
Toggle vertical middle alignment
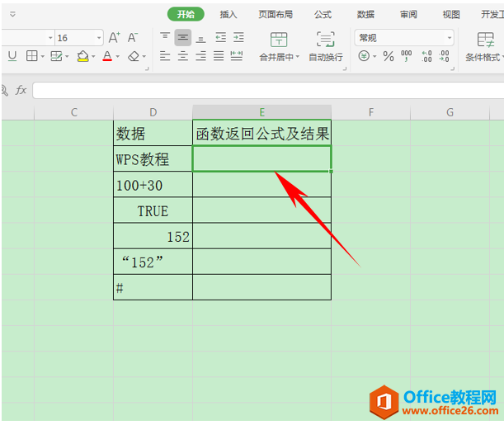183,38
